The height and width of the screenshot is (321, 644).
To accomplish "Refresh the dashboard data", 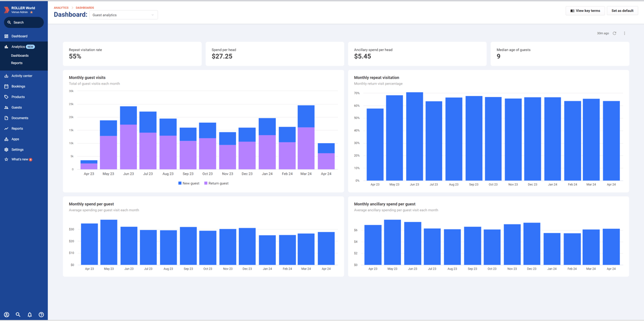I will pyautogui.click(x=615, y=33).
